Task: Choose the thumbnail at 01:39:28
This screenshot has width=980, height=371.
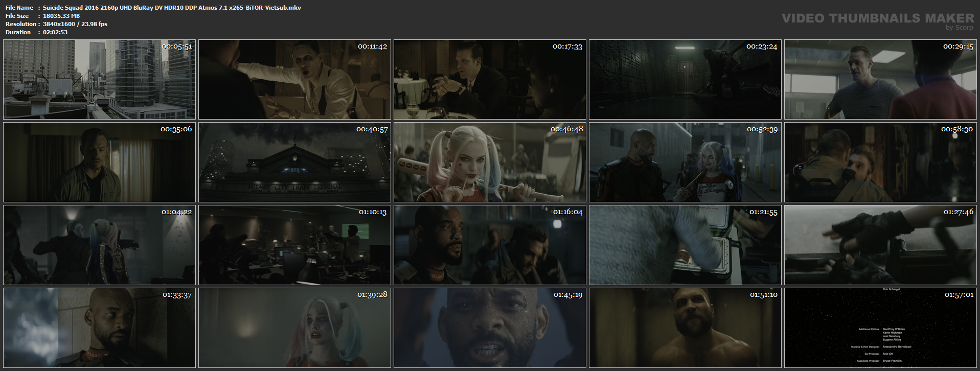Action: 294,328
